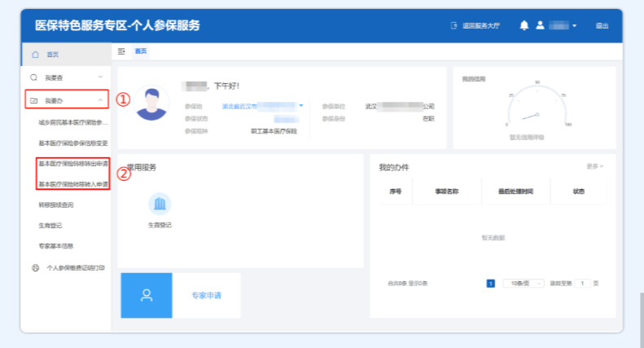Click the folder icon beside 我要办
644x348 pixels.
33,100
